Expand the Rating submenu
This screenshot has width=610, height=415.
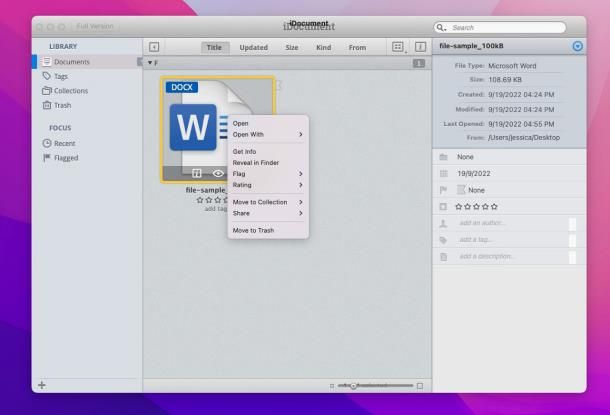click(268, 185)
